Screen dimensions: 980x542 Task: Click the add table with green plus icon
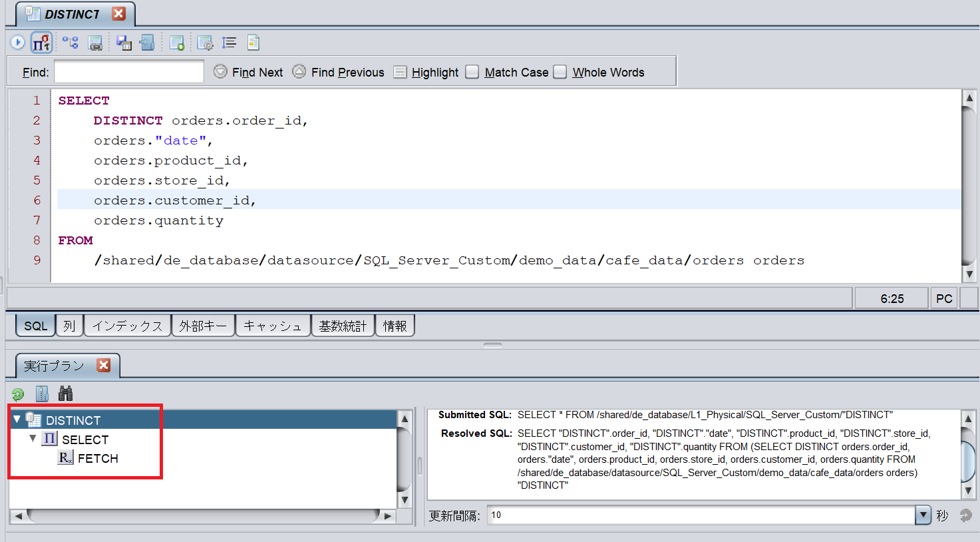[176, 43]
